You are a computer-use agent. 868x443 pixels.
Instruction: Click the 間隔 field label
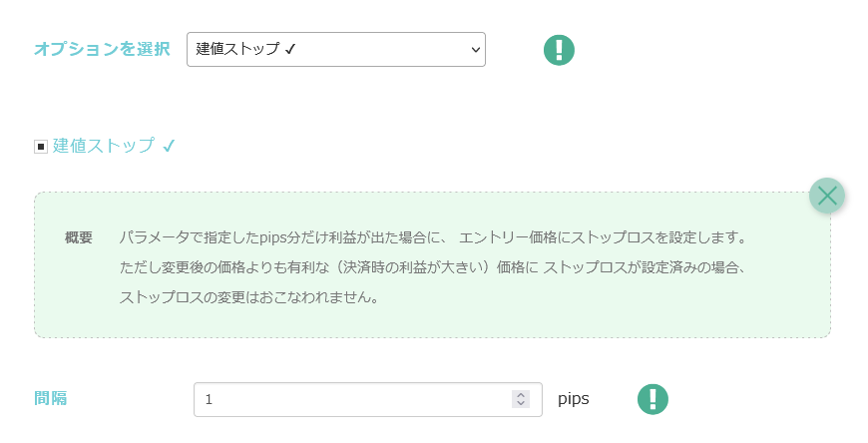[x=51, y=398]
